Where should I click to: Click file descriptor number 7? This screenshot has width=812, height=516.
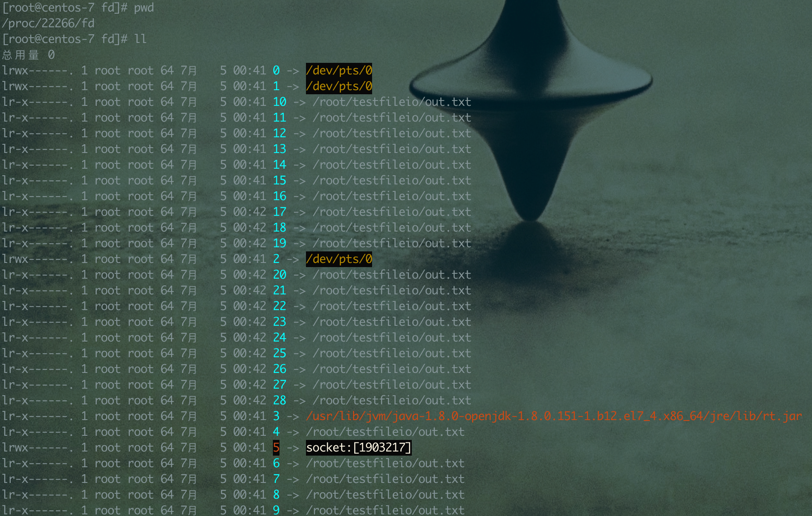(x=276, y=479)
